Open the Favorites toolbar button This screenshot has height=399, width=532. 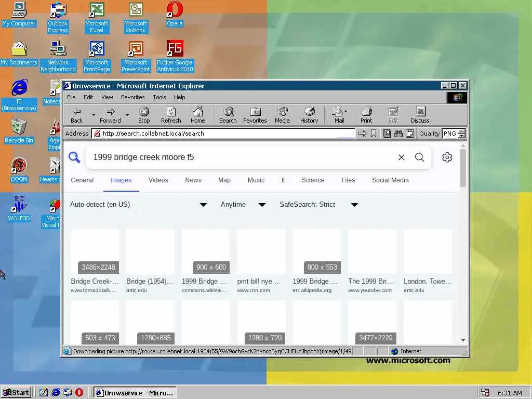click(255, 115)
